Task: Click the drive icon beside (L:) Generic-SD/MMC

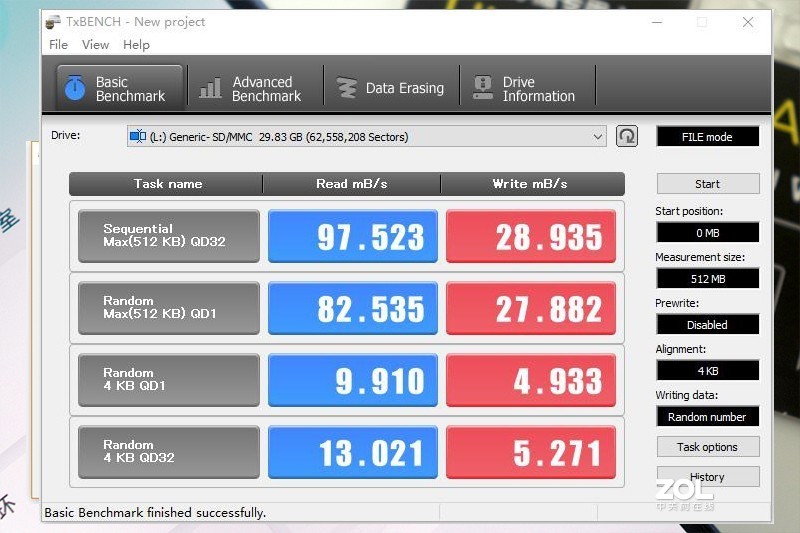Action: point(138,136)
